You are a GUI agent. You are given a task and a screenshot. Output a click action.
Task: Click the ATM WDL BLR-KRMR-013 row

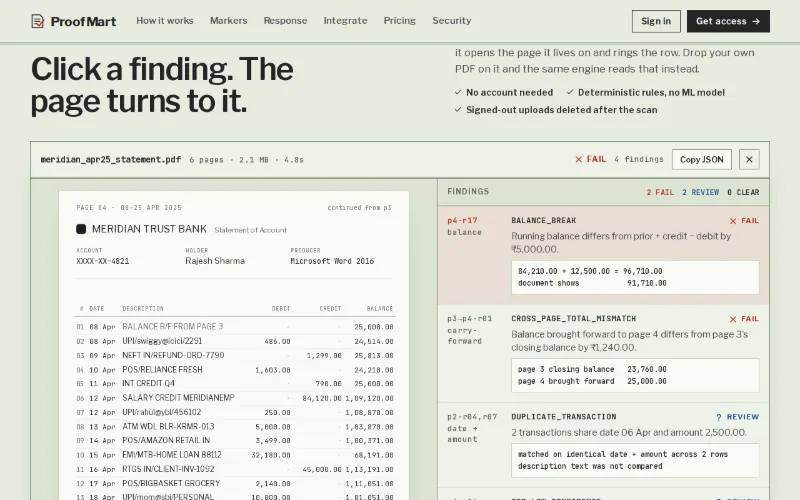click(235, 427)
